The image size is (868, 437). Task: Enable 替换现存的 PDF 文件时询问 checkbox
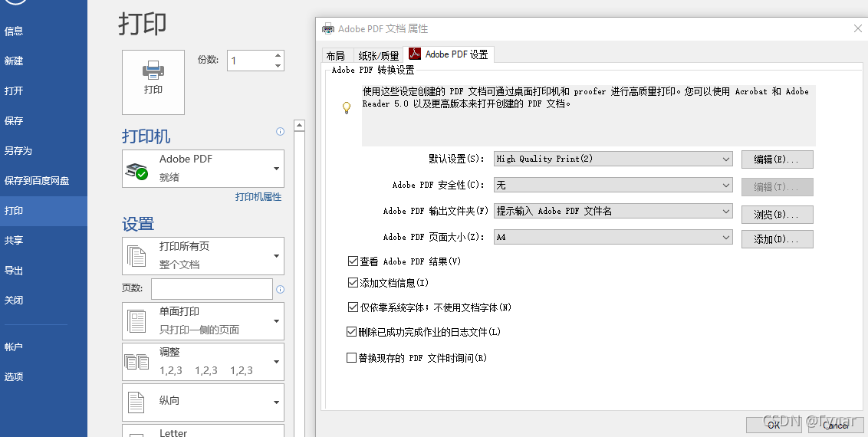pyautogui.click(x=351, y=358)
